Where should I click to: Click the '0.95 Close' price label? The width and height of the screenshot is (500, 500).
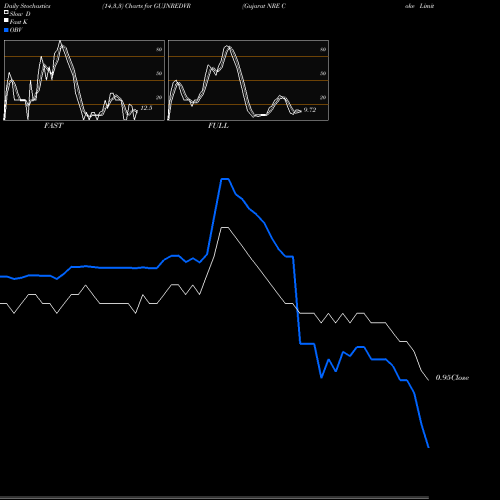[452, 378]
